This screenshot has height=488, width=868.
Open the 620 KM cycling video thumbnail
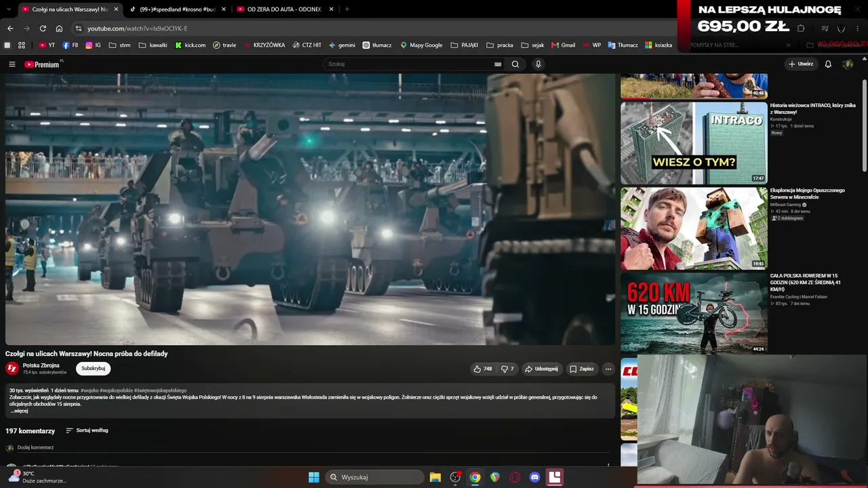tap(694, 313)
